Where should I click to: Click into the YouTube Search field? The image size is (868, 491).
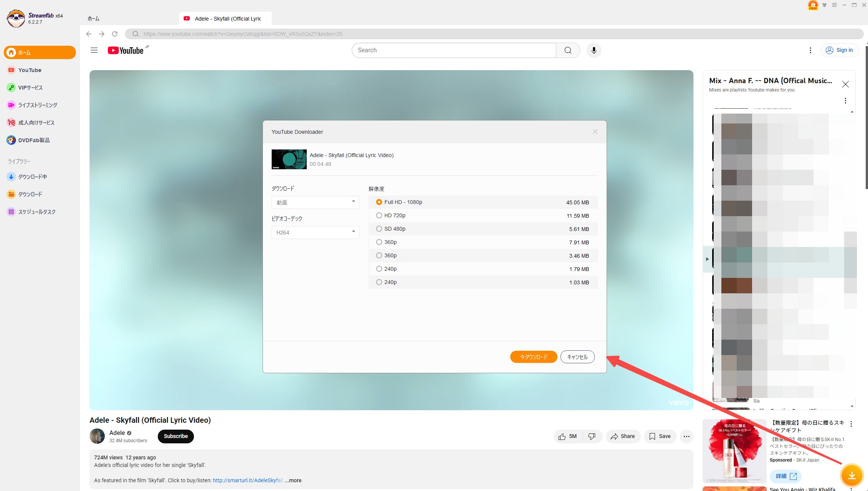454,50
